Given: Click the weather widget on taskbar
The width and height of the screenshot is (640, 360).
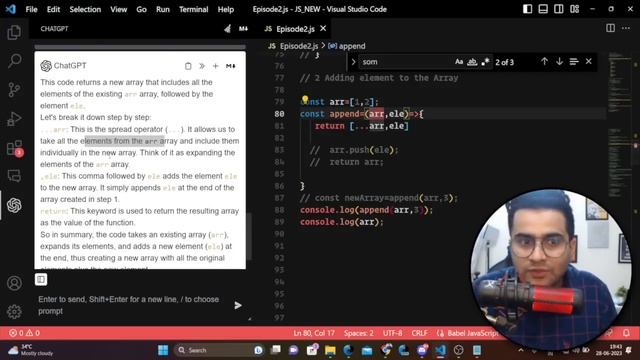Looking at the screenshot, I should click(31, 350).
